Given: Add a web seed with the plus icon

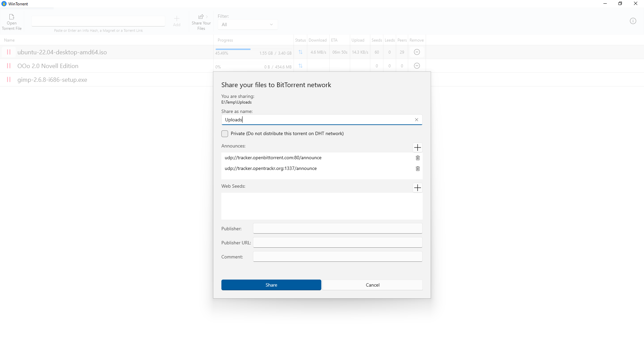Looking at the screenshot, I should point(417,188).
